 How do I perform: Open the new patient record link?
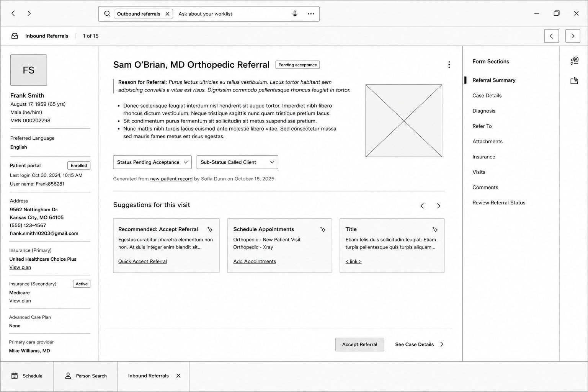pyautogui.click(x=171, y=179)
